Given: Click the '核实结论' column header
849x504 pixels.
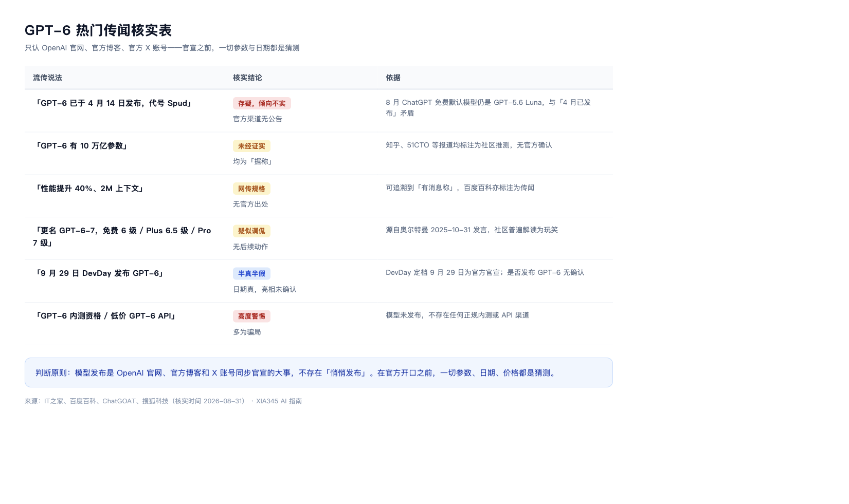Looking at the screenshot, I should 247,78.
